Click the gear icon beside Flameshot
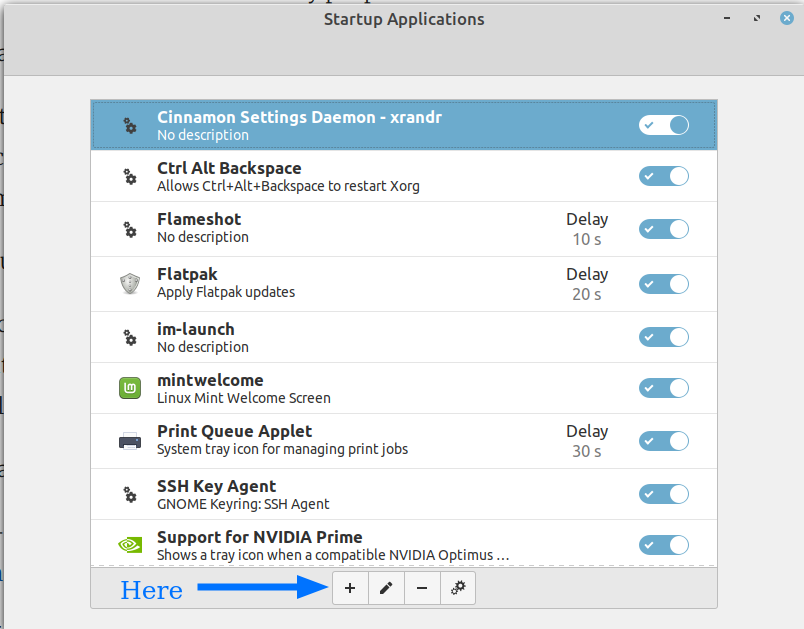The image size is (804, 629). point(130,229)
